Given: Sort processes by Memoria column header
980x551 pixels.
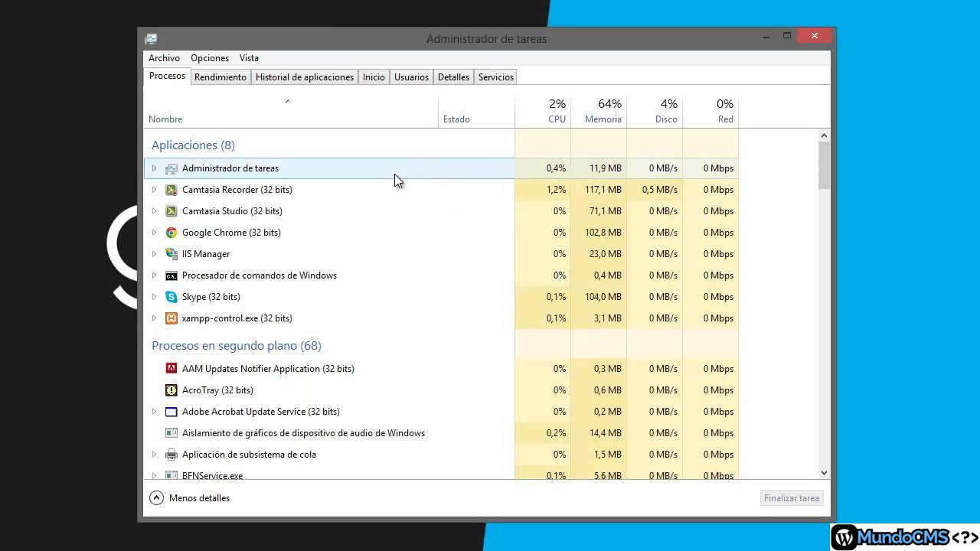Looking at the screenshot, I should coord(603,112).
